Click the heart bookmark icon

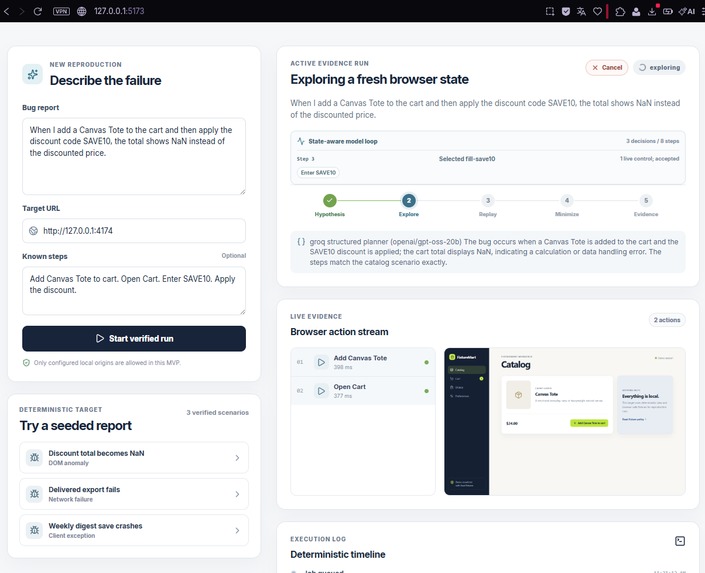point(597,11)
